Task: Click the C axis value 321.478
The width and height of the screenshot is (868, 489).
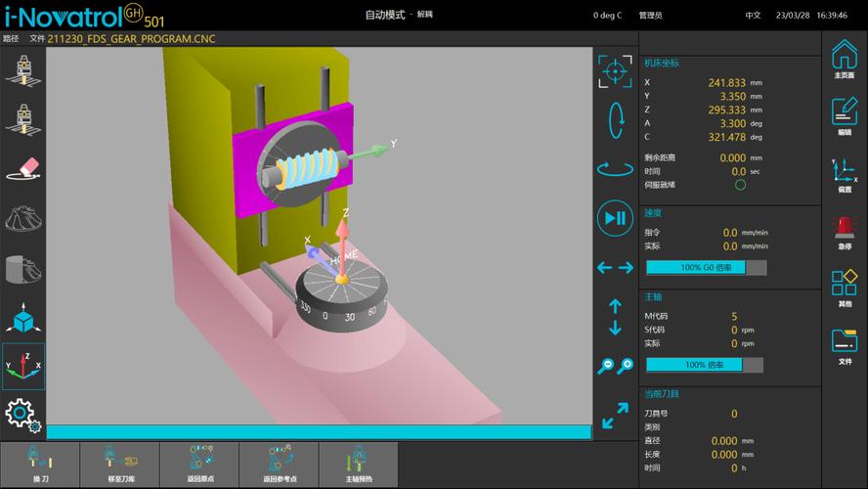Action: coord(727,137)
